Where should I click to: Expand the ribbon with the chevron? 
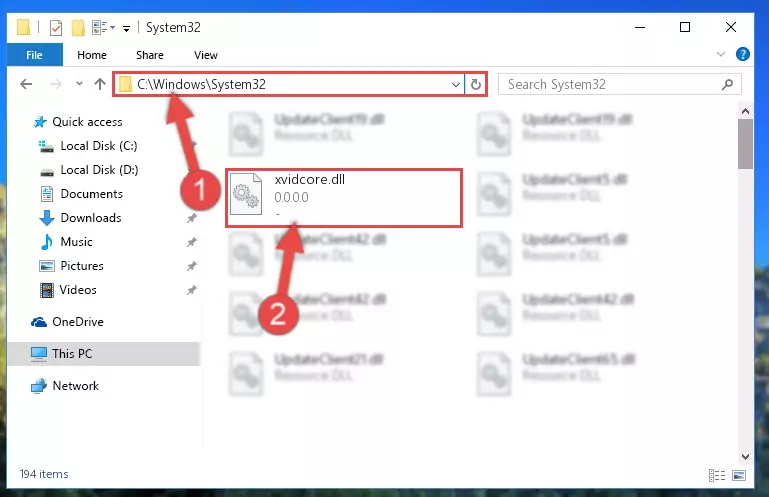(x=720, y=54)
